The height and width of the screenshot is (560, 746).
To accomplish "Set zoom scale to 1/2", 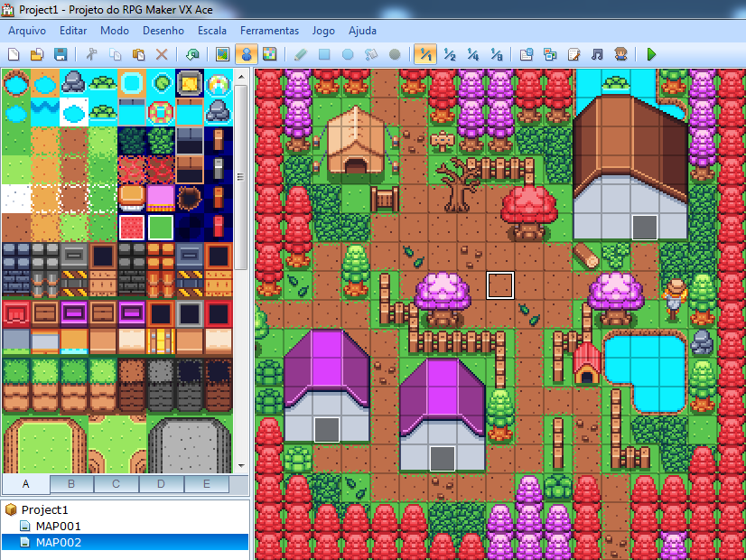I will pos(450,54).
